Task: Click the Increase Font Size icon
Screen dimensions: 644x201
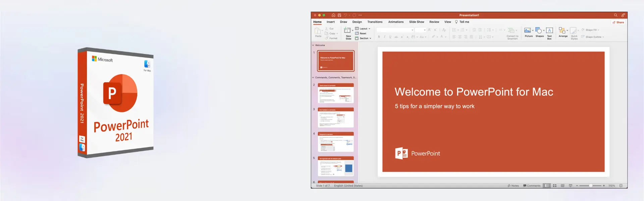Action: (429, 30)
